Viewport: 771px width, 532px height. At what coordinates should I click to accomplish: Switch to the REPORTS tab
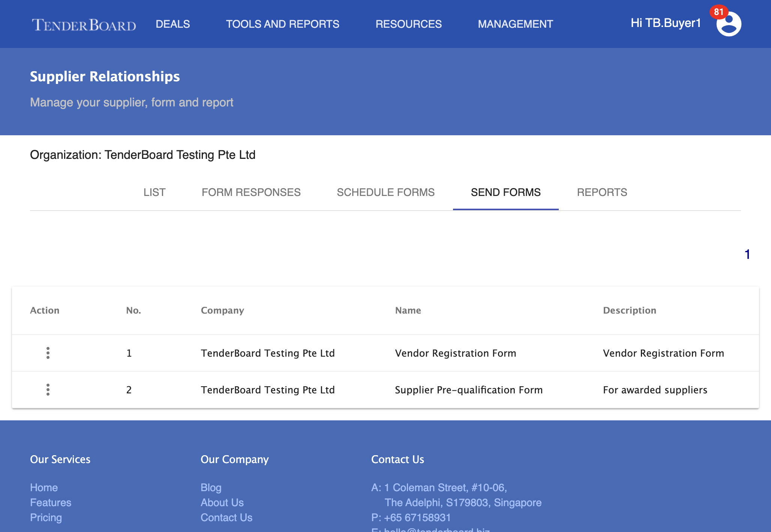coord(602,192)
